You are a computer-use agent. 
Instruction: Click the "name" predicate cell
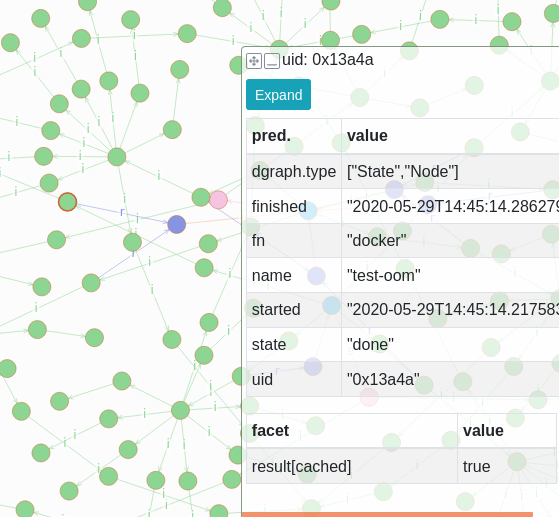point(294,275)
